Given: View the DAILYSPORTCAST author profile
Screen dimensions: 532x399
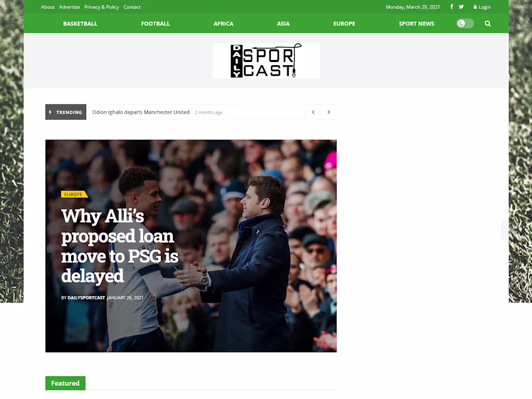Looking at the screenshot, I should [86, 297].
